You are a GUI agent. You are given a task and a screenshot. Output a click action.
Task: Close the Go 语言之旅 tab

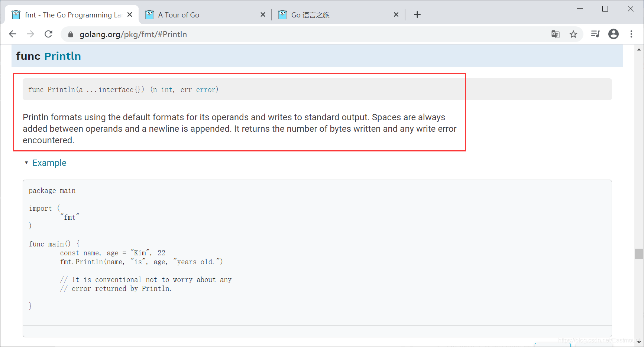[396, 14]
